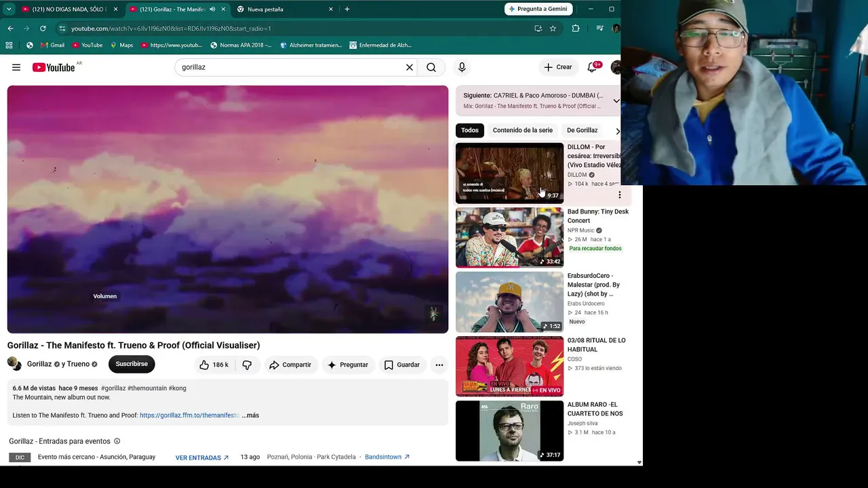Open the Crear menu
This screenshot has height=488, width=868.
pos(558,67)
